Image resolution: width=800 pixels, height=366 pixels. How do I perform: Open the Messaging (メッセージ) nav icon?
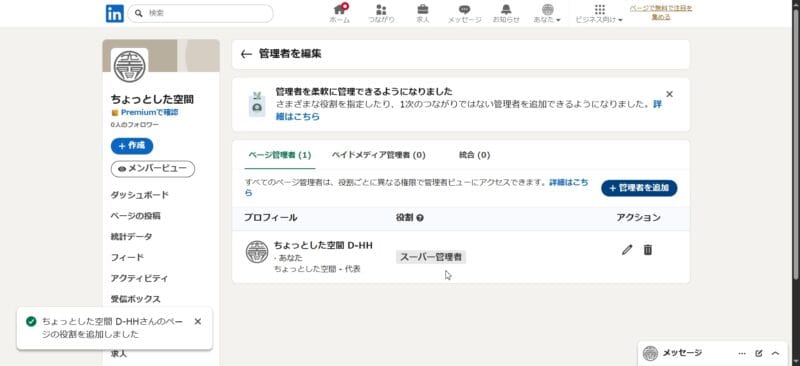tap(464, 14)
